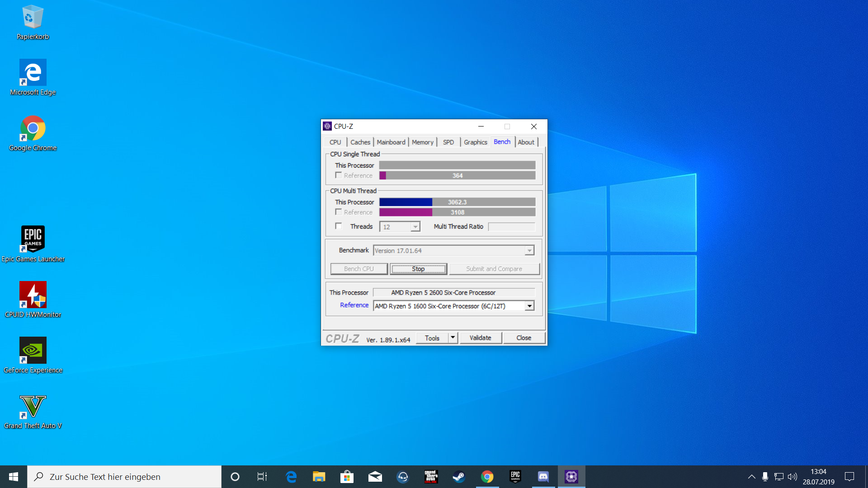Viewport: 868px width, 488px height.
Task: Open Discord from the taskbar
Action: 543,477
